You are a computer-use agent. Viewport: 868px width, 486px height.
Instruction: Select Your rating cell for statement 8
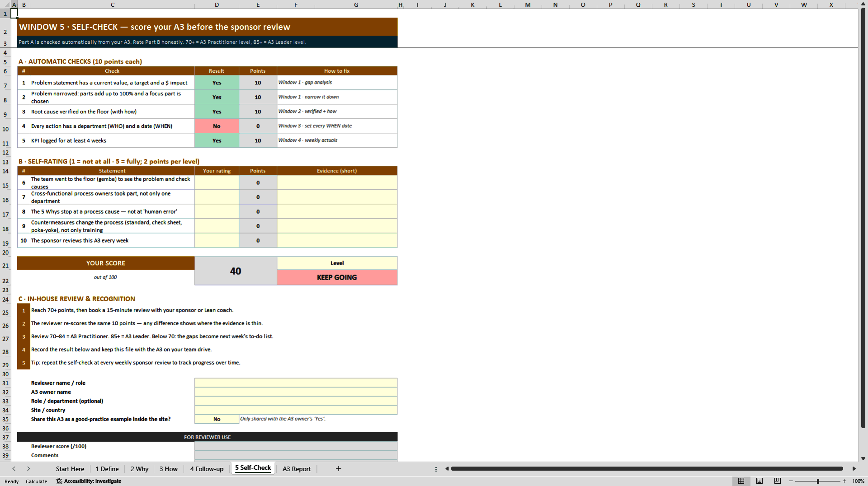click(x=217, y=211)
